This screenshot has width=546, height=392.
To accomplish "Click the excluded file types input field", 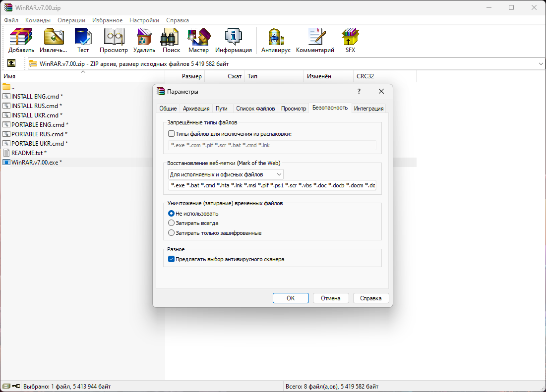I will pos(272,145).
